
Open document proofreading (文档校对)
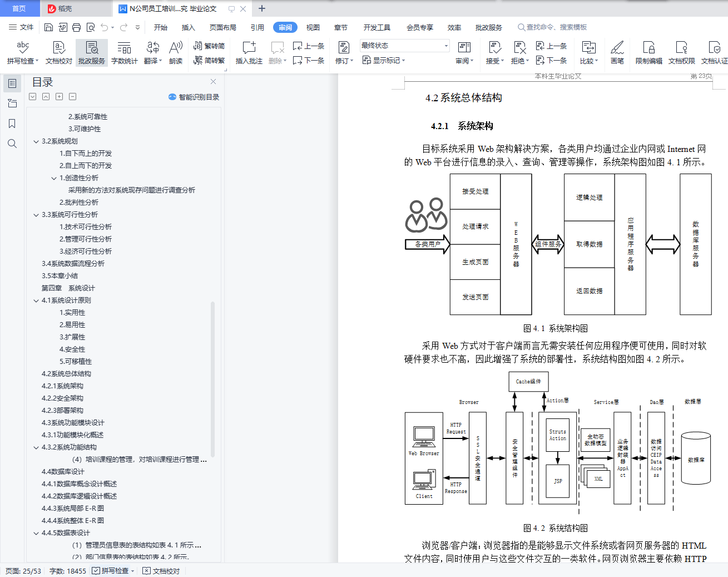point(58,53)
